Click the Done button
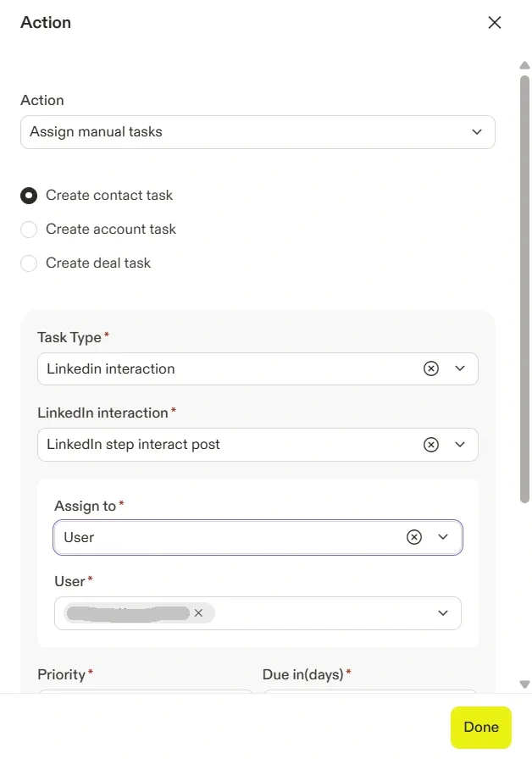Image resolution: width=532 pixels, height=759 pixels. coord(481,728)
